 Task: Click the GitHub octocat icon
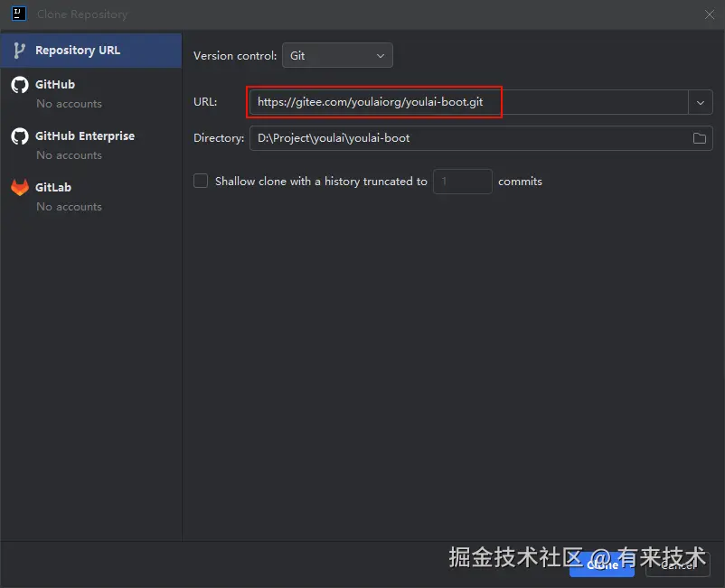click(x=20, y=85)
